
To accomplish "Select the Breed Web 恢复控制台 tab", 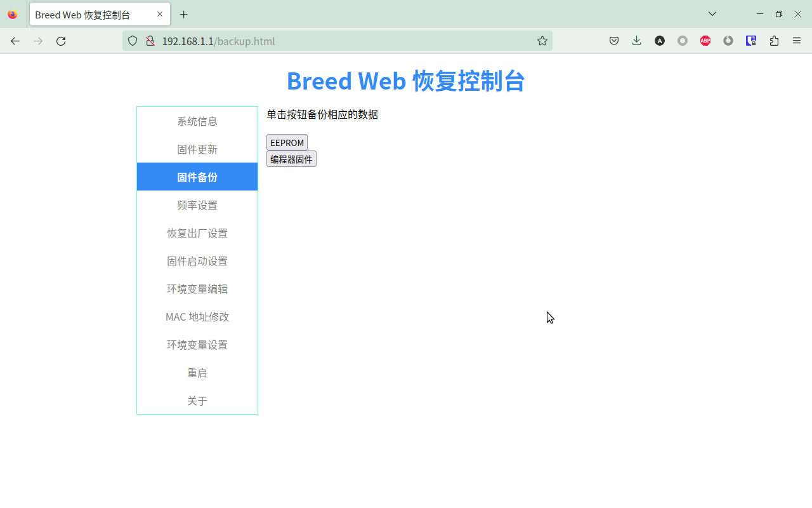I will click(100, 14).
